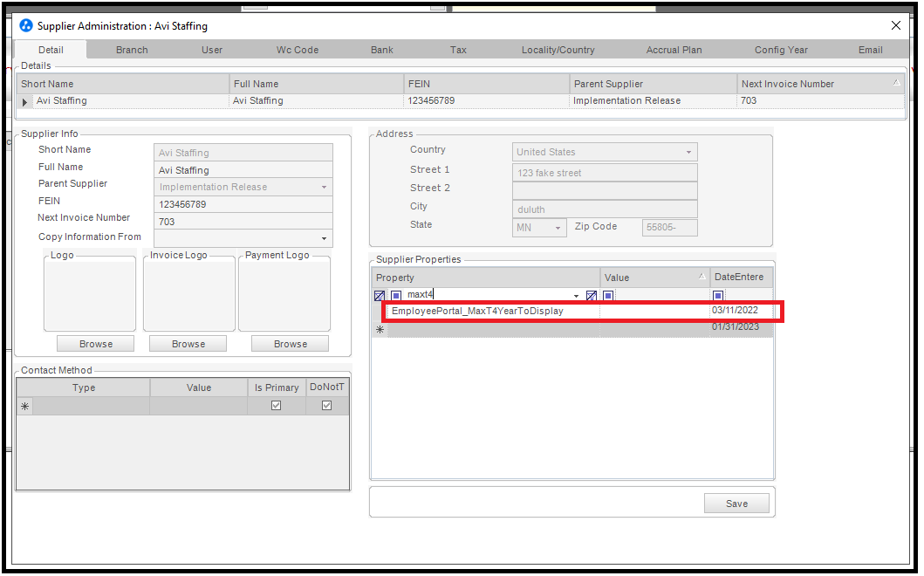The width and height of the screenshot is (924, 576).
Task: Click Property filter operator square icon
Action: (x=396, y=295)
